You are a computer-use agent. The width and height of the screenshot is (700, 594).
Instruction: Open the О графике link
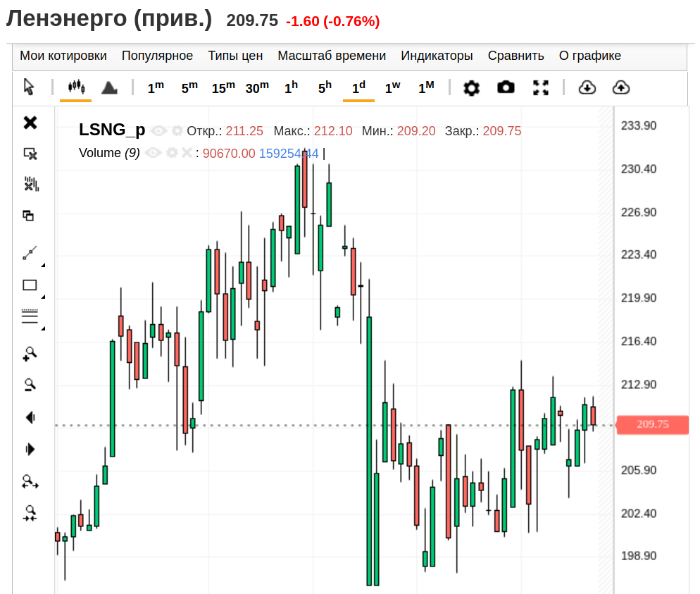pos(589,55)
